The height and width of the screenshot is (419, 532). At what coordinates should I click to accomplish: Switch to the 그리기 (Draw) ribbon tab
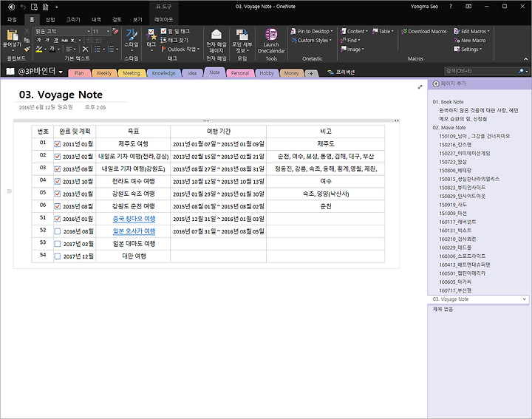pyautogui.click(x=73, y=20)
